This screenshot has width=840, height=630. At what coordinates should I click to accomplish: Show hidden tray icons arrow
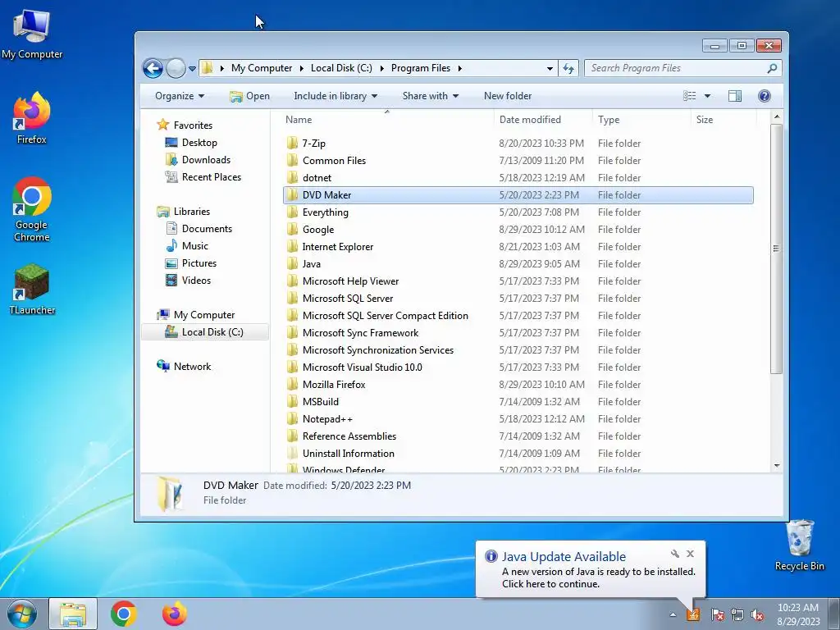point(673,614)
